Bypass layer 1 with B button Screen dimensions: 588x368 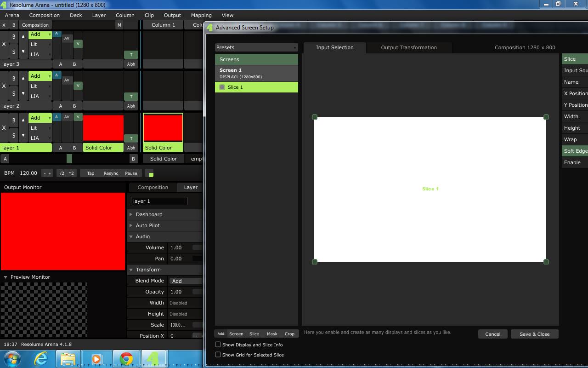(x=14, y=120)
